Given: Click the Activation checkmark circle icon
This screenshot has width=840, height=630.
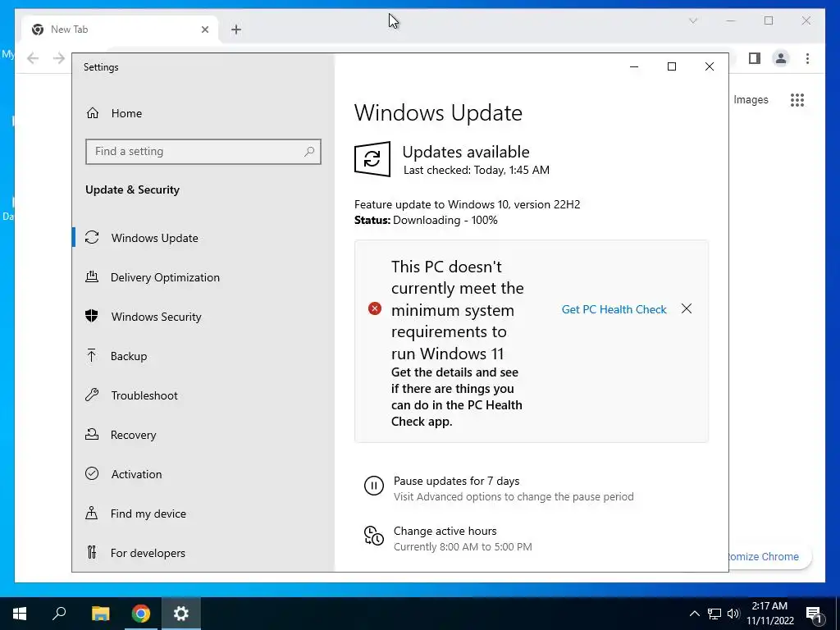Looking at the screenshot, I should (92, 473).
